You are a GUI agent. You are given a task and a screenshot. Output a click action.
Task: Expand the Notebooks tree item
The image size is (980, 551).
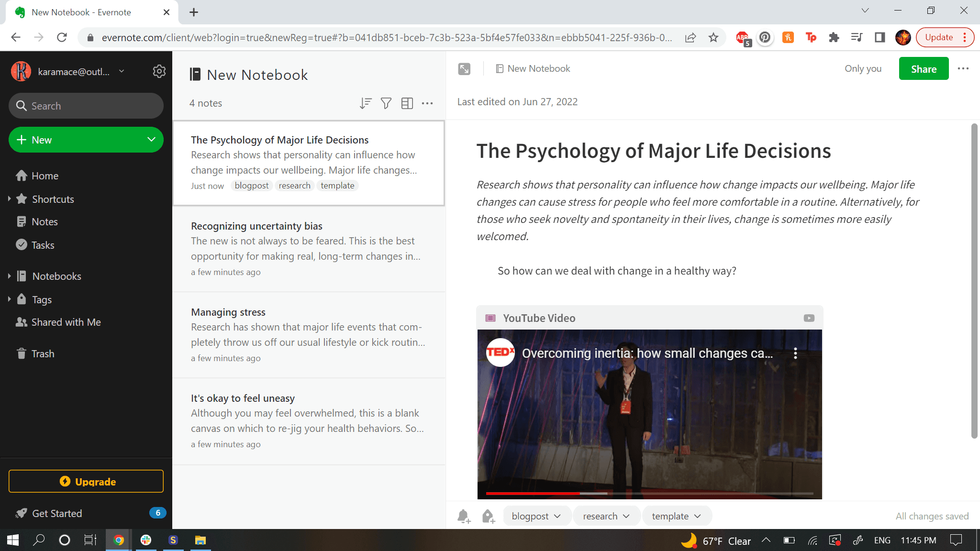pyautogui.click(x=9, y=276)
